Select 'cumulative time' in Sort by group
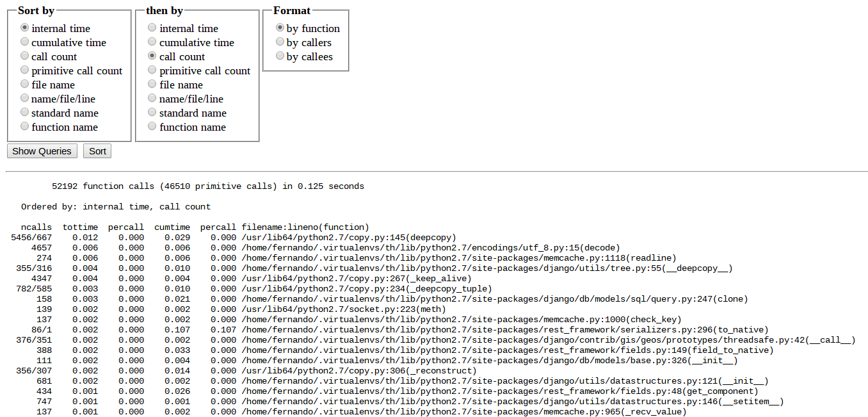This screenshot has height=417, width=868. click(x=25, y=42)
